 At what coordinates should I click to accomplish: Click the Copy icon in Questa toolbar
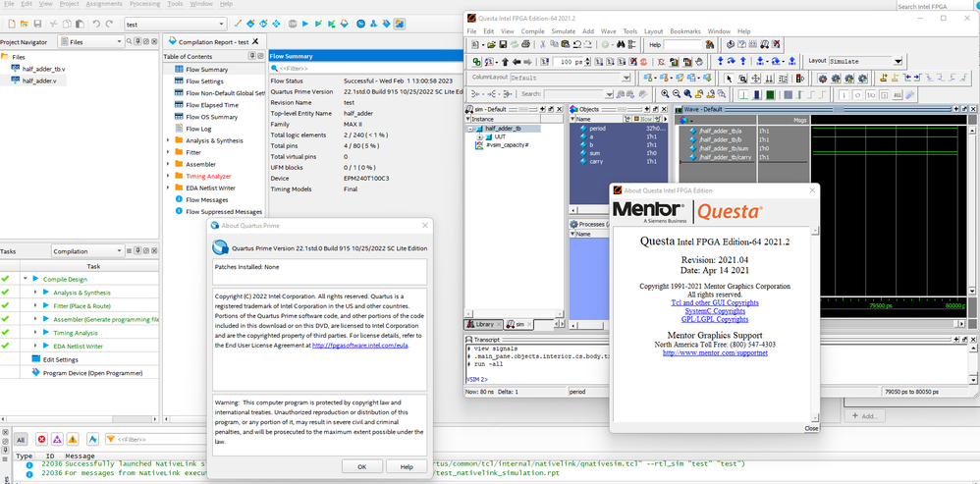[x=555, y=44]
